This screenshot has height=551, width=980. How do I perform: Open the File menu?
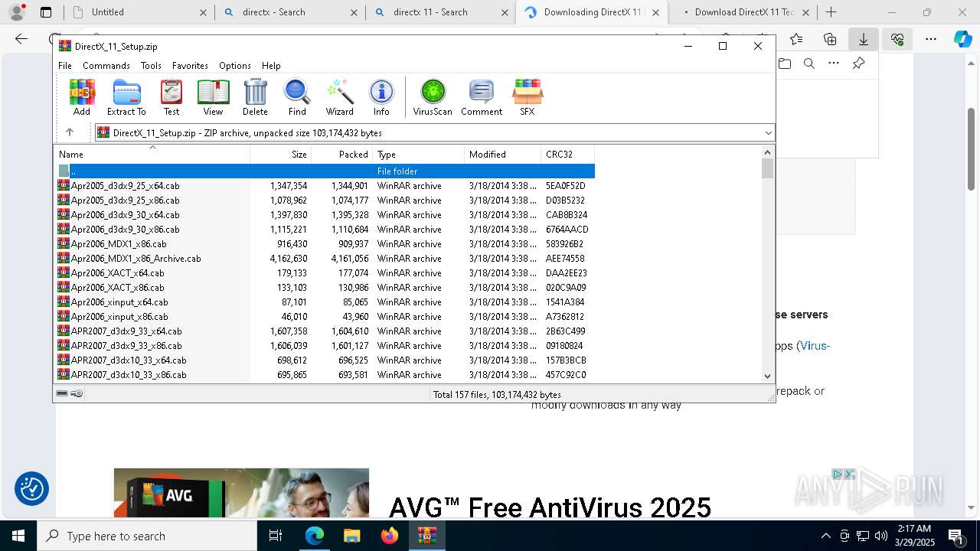tap(65, 66)
